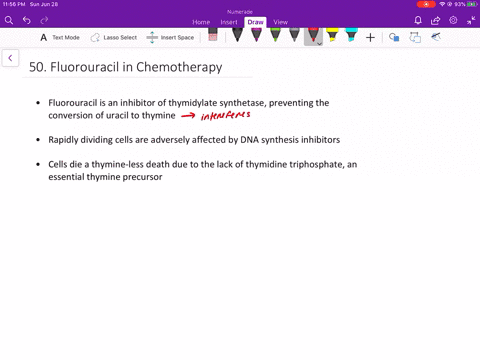
Task: Exit full screen with collapse arrows icon
Action: coord(471,21)
